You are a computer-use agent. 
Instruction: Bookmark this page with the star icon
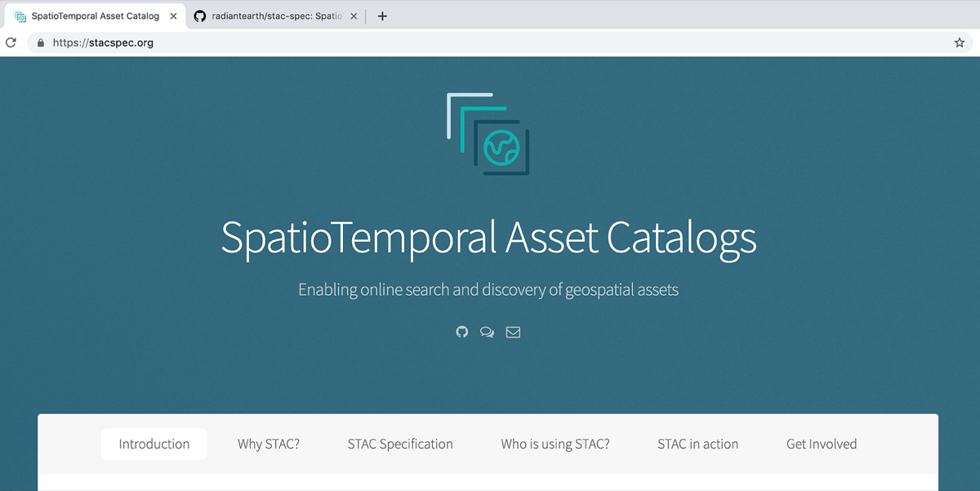(x=960, y=42)
